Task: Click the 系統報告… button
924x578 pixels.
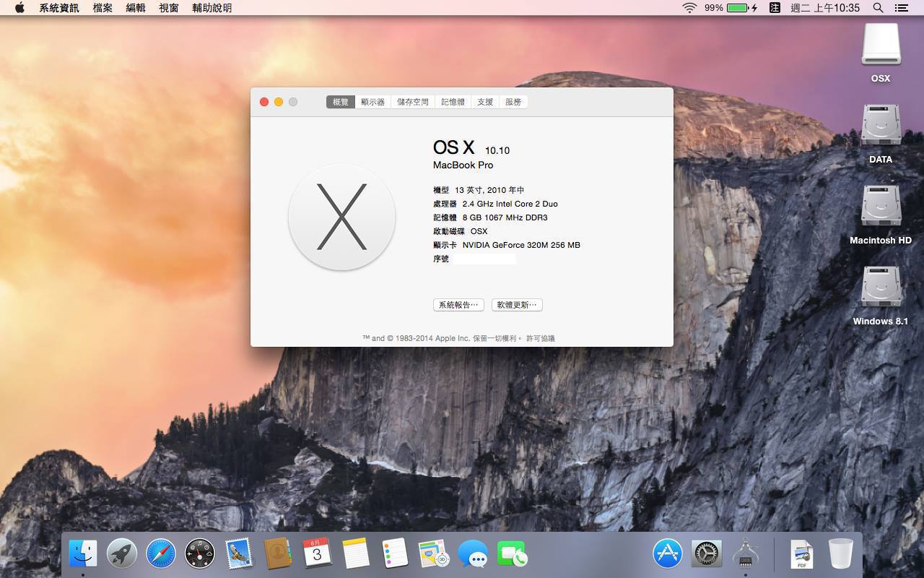Action: coord(458,305)
